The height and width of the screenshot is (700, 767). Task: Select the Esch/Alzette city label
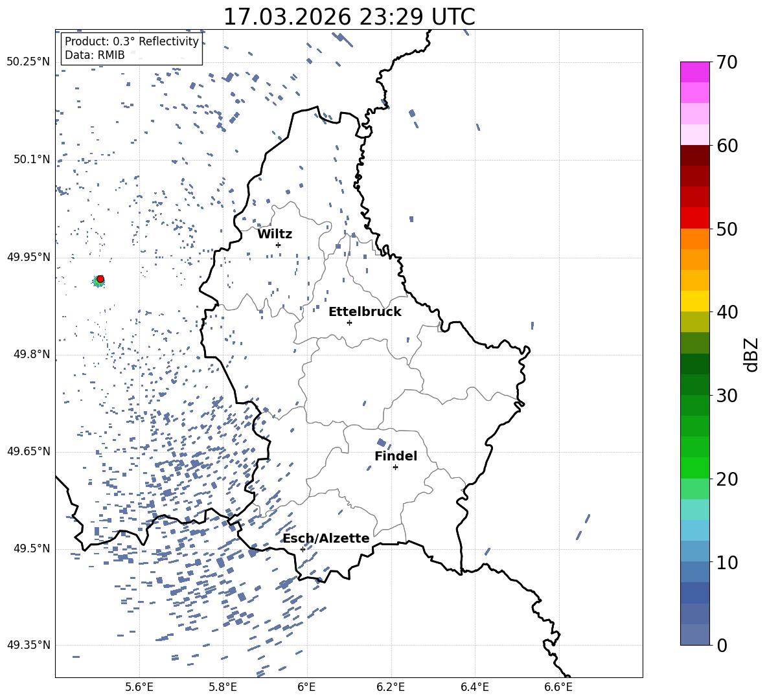click(326, 539)
